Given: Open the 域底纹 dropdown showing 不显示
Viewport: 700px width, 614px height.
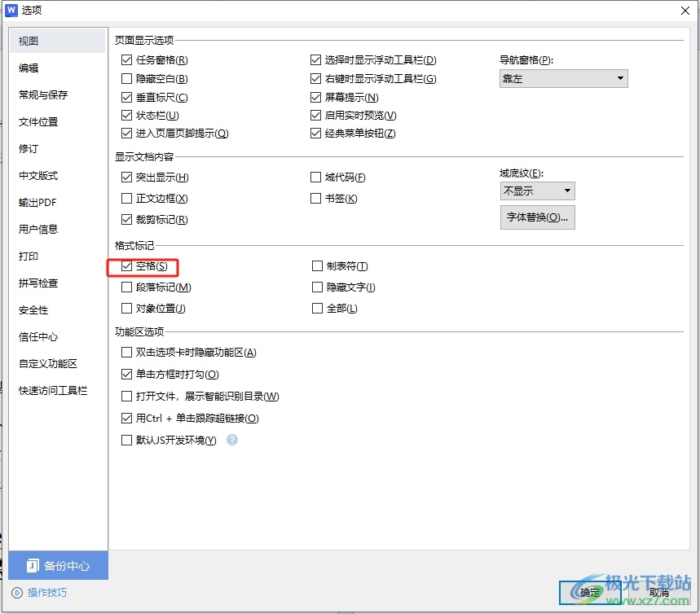Looking at the screenshot, I should pos(538,191).
